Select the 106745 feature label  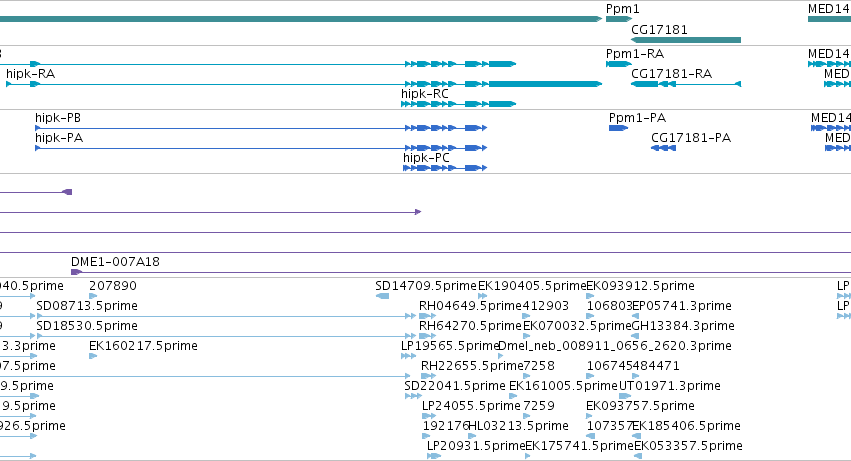coord(609,366)
